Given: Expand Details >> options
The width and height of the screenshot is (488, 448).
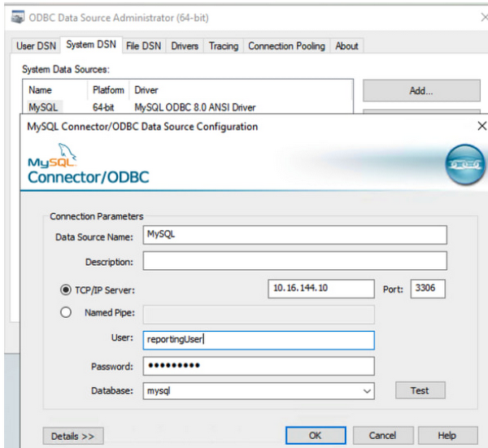Looking at the screenshot, I should (x=73, y=436).
